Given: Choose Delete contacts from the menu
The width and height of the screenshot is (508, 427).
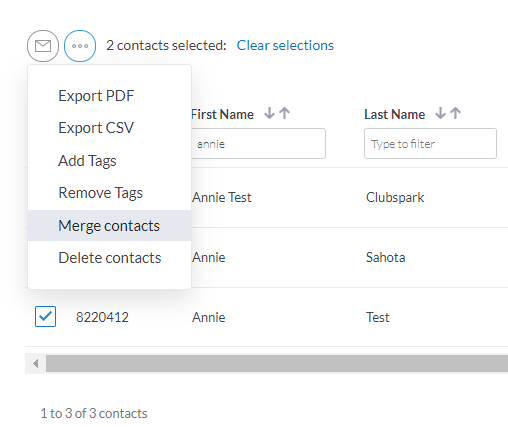Looking at the screenshot, I should 110,258.
